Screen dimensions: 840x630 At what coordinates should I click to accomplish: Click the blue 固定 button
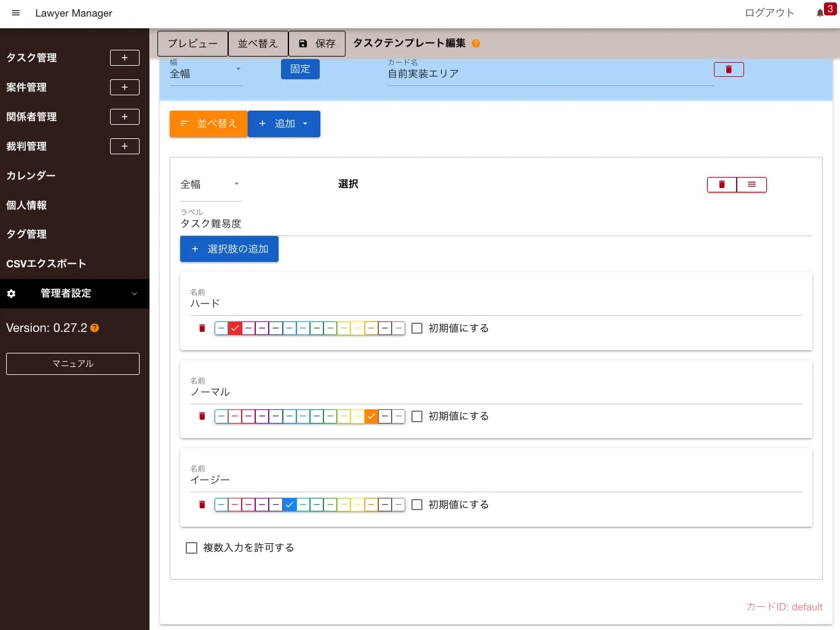pyautogui.click(x=300, y=69)
